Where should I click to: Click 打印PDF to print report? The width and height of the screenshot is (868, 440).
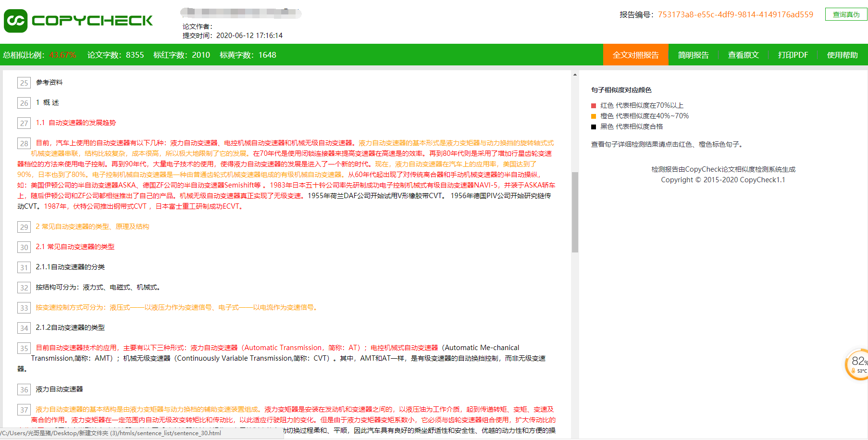pos(793,55)
